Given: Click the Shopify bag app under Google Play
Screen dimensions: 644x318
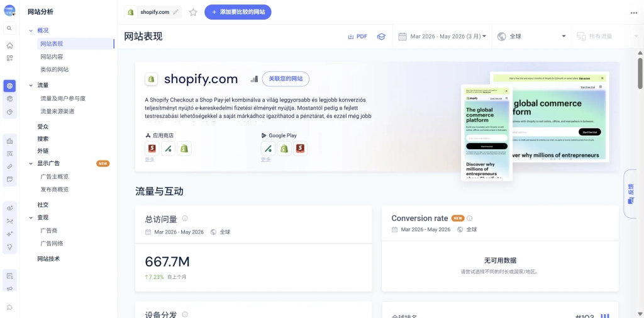Looking at the screenshot, I should tap(284, 149).
